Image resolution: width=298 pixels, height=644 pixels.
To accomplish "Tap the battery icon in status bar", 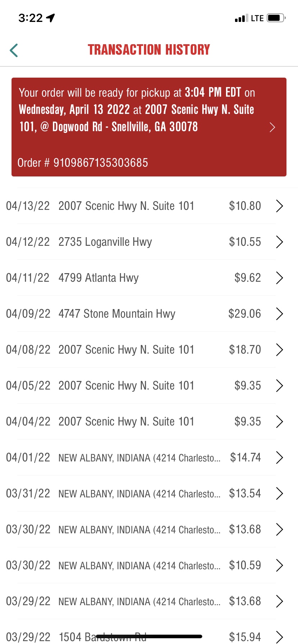I will [x=276, y=18].
